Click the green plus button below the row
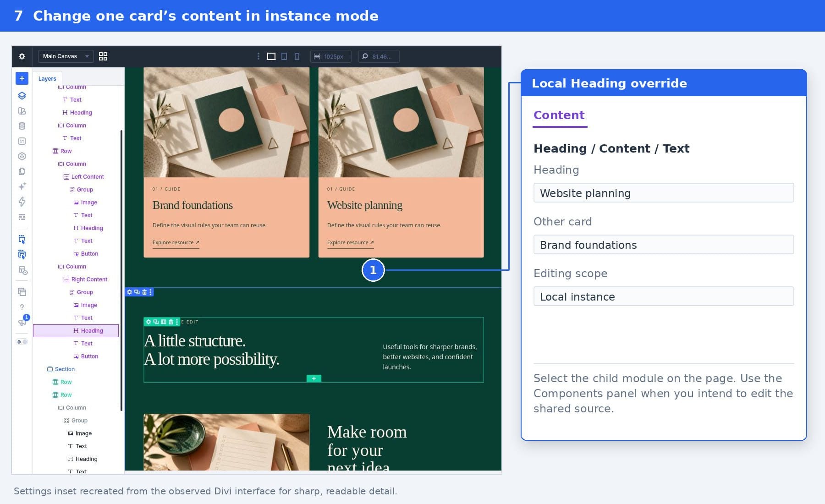Image resolution: width=825 pixels, height=504 pixels. click(x=314, y=378)
